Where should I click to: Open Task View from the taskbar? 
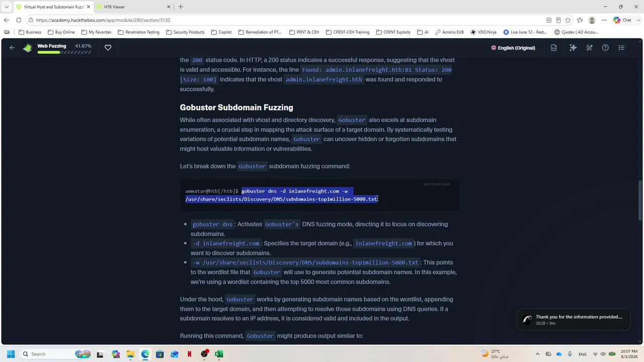click(x=100, y=354)
